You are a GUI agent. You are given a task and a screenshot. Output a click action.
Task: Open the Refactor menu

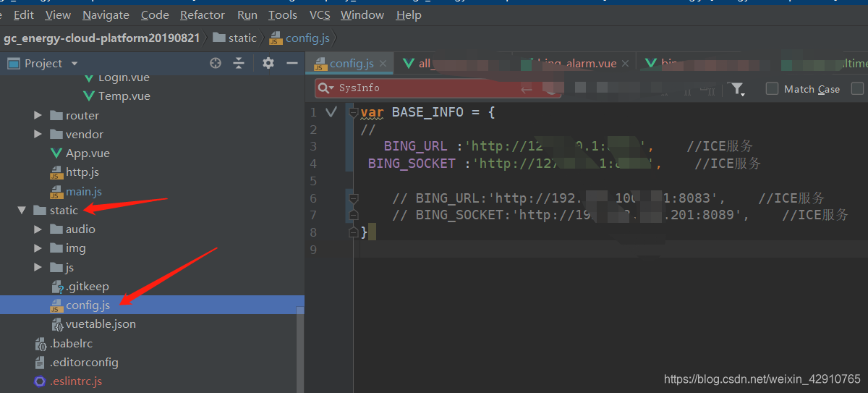pyautogui.click(x=203, y=14)
